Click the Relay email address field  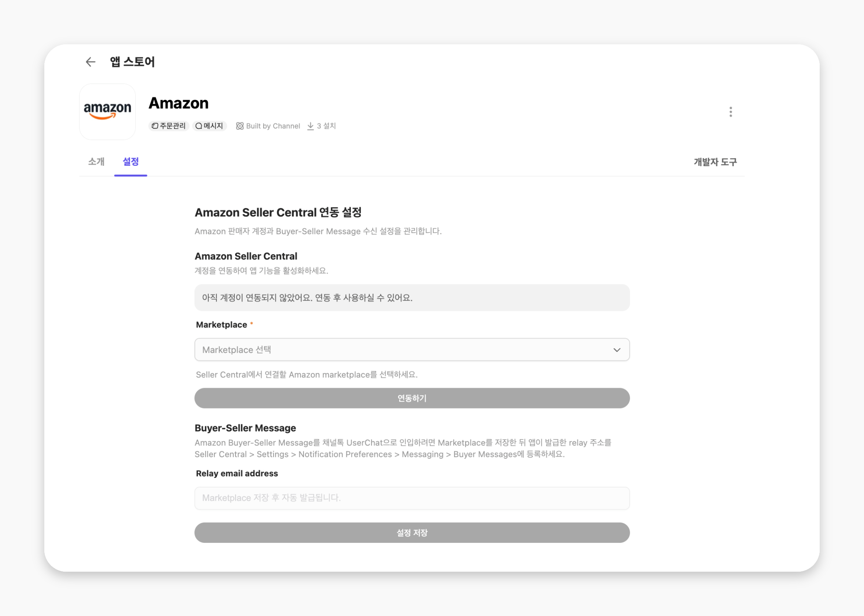pos(412,498)
